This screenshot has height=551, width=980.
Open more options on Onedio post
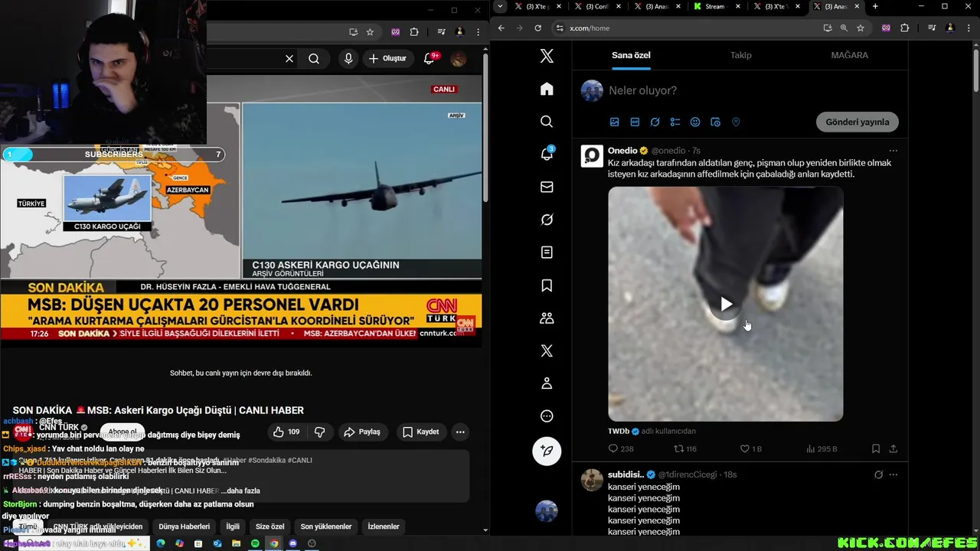click(x=893, y=151)
